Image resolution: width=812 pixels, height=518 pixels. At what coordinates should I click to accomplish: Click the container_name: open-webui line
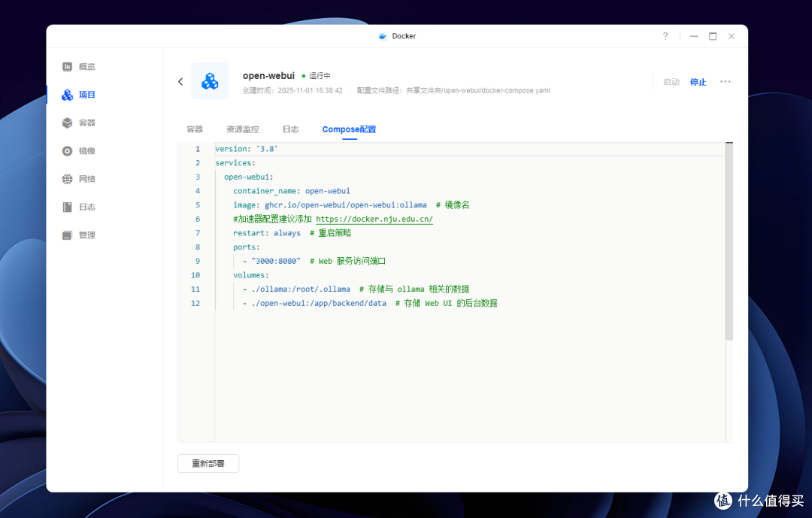coord(292,191)
